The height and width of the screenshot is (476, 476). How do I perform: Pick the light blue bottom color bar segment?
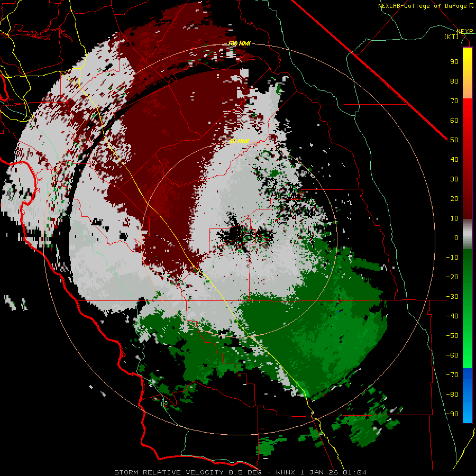tap(467, 413)
